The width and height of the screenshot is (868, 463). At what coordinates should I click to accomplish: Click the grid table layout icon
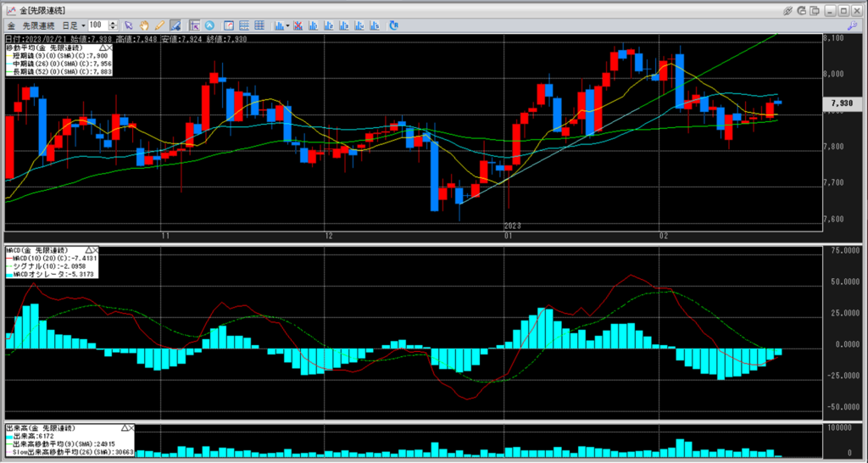click(x=259, y=25)
